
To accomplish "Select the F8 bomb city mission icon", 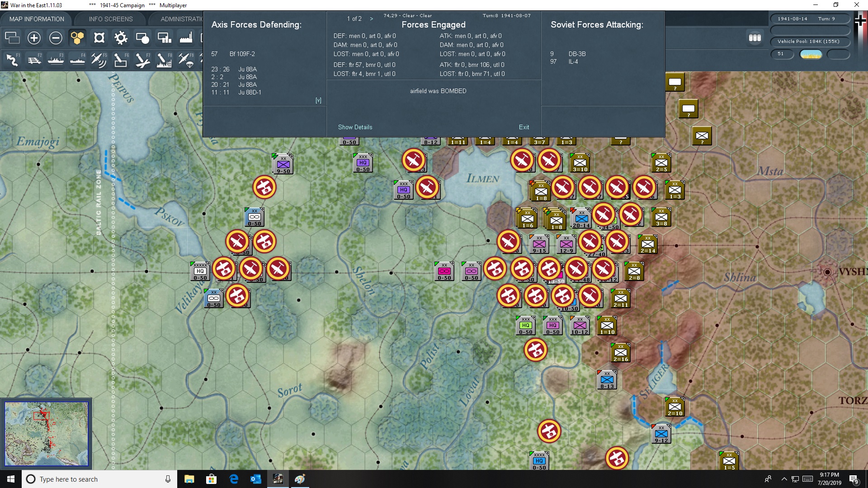I will pos(164,60).
